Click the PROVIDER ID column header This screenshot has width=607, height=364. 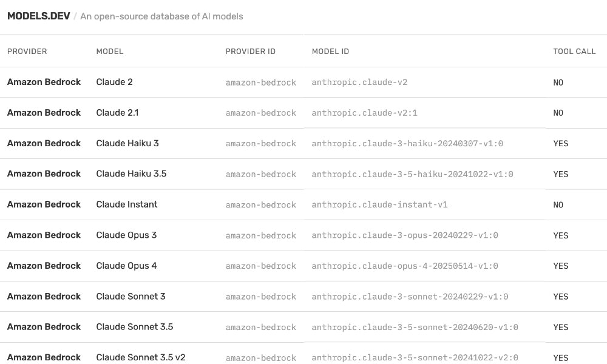click(x=250, y=52)
